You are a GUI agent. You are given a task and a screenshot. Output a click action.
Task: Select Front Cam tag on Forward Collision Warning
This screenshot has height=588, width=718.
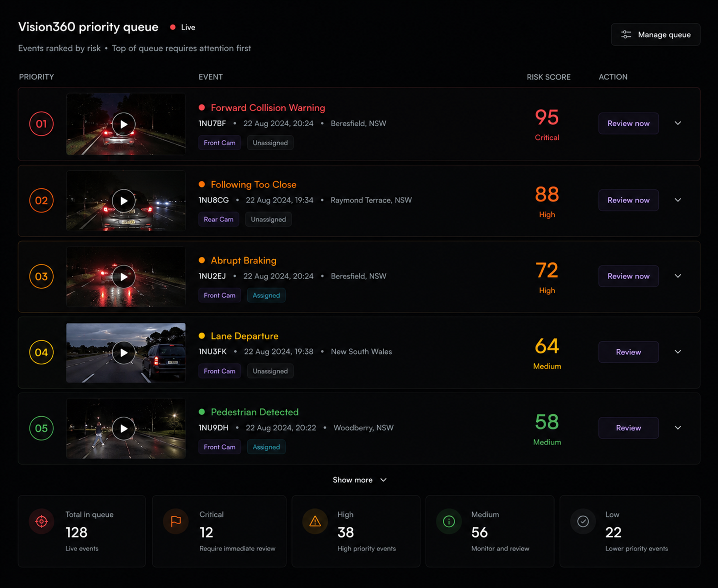pyautogui.click(x=220, y=143)
